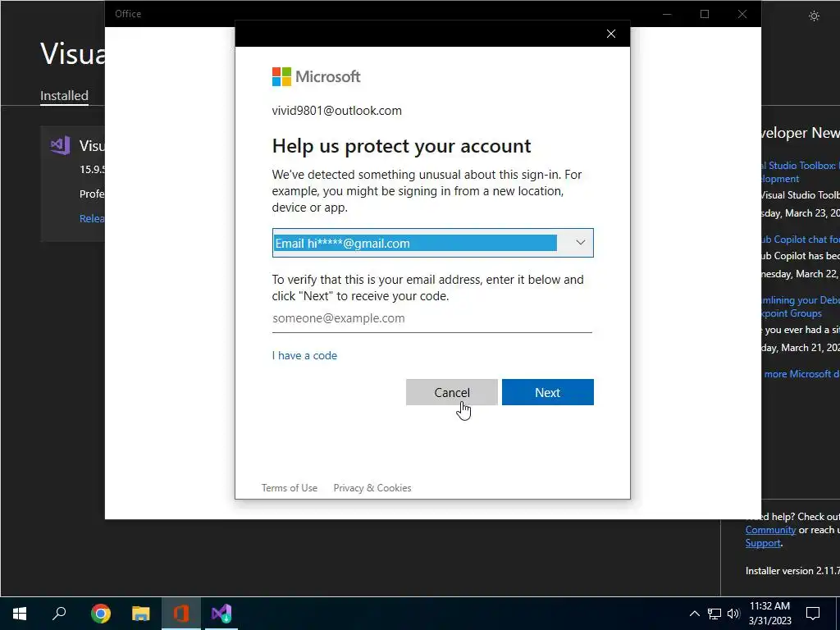Open the Release notes link in Installer
Viewport: 840px width, 630px height.
92,218
